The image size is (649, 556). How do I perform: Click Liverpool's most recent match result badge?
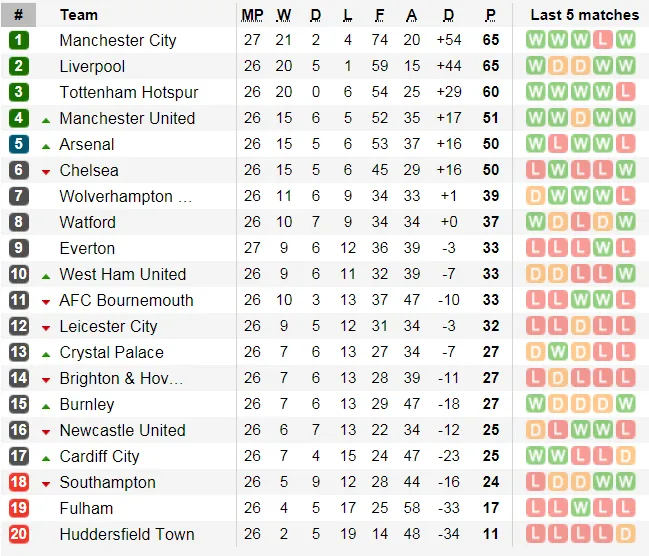626,66
